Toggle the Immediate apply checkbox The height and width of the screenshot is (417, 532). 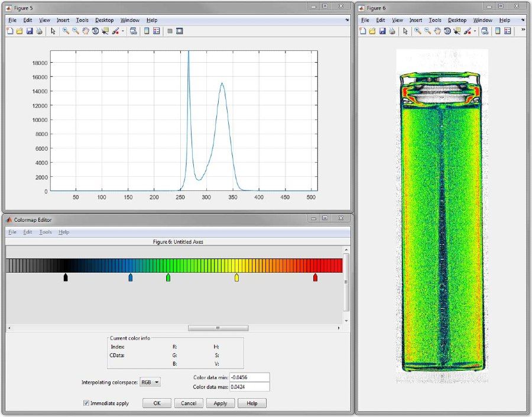tap(86, 403)
